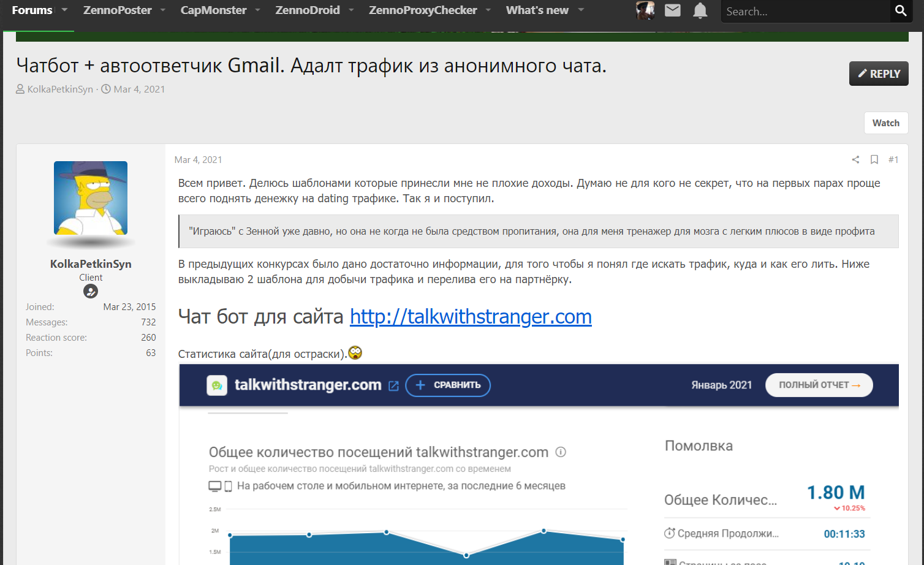The height and width of the screenshot is (565, 924).
Task: Open KolkaPetkinSyn author link under the title
Action: (x=60, y=89)
